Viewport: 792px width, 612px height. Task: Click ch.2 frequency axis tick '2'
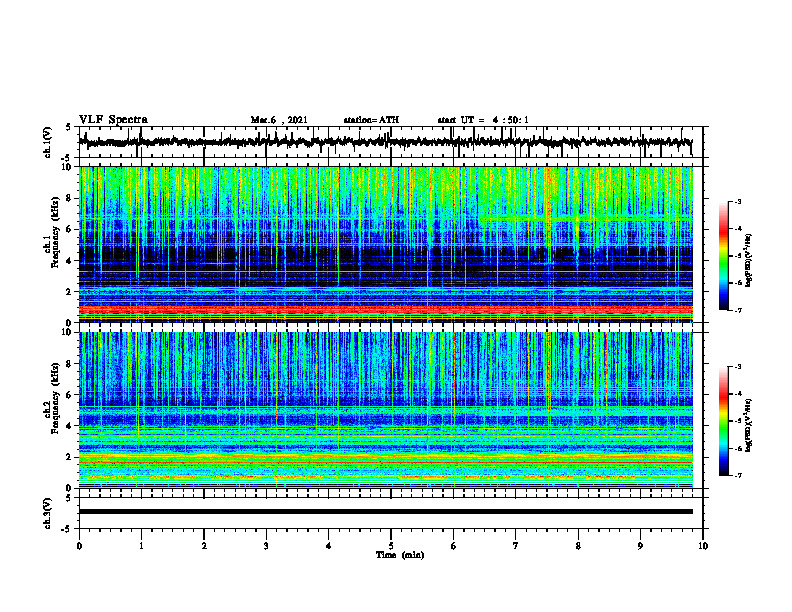click(x=70, y=457)
